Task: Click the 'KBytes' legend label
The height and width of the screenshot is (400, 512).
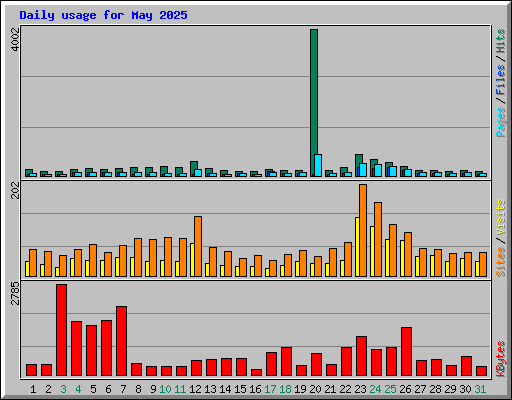Action: coord(500,359)
